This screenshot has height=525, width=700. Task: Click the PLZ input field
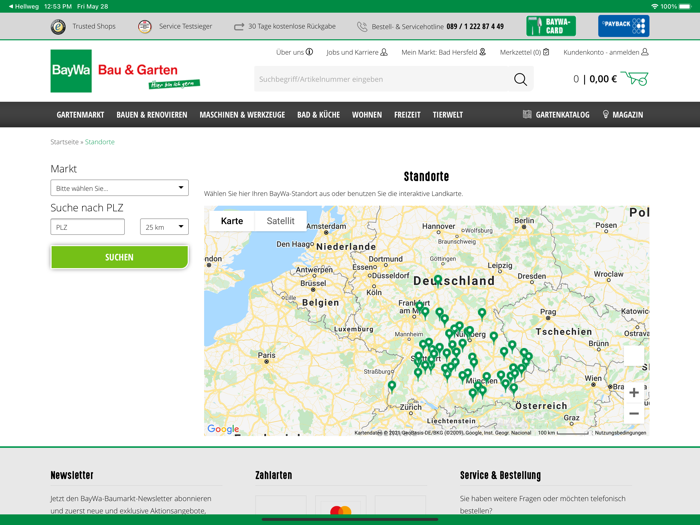pyautogui.click(x=88, y=227)
